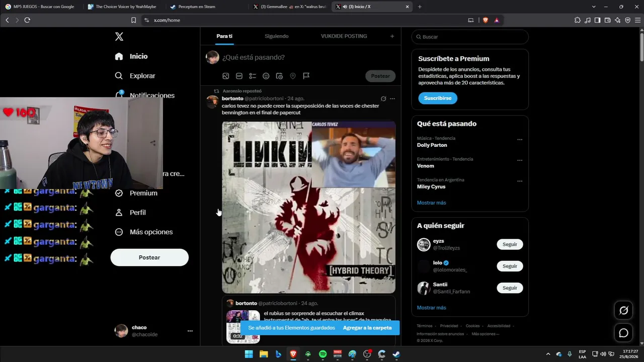644x362 pixels.
Task: Click the Suscribirse button
Action: pyautogui.click(x=438, y=98)
